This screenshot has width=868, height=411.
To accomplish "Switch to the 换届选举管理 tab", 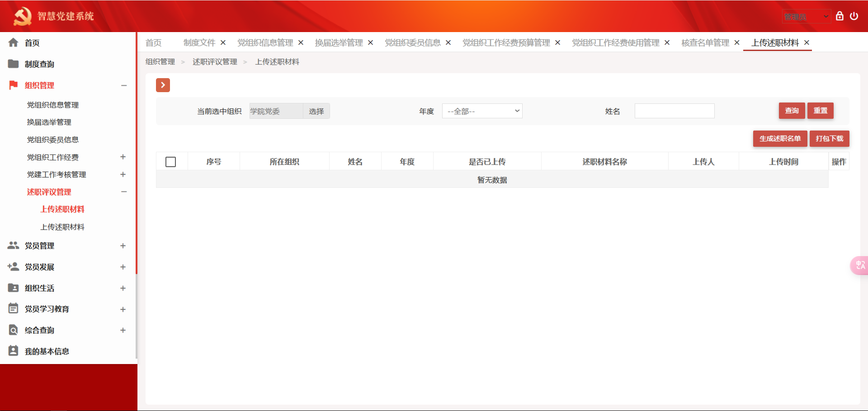I will pos(339,42).
